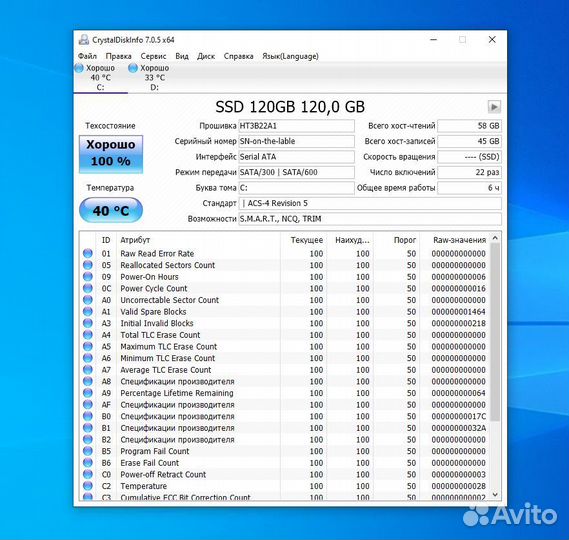Click the Прошивка field HT3B22A1
569x540 pixels.
(296, 126)
